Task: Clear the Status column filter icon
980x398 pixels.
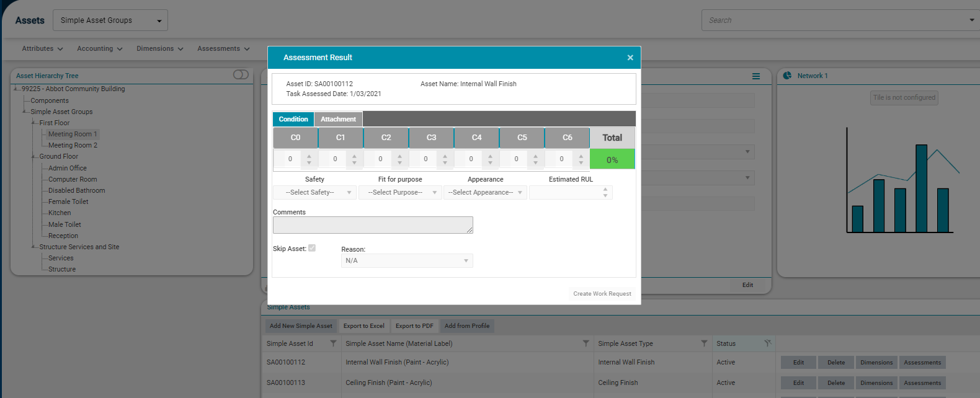Action: (x=768, y=343)
